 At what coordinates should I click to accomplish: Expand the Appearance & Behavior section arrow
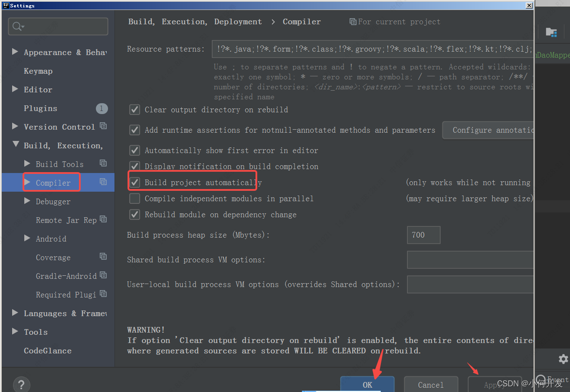point(15,52)
